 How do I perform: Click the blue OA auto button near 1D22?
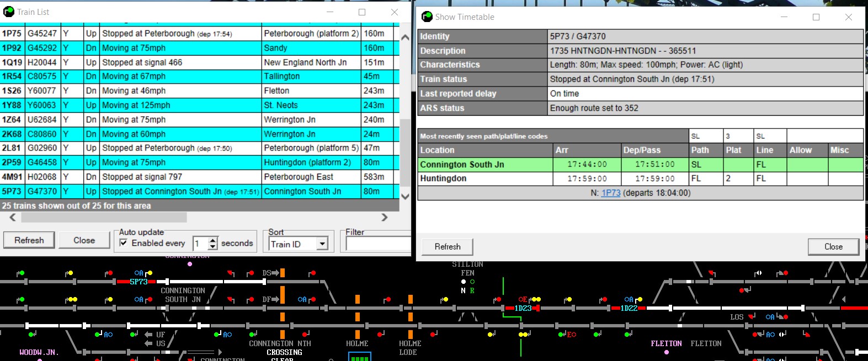click(629, 299)
